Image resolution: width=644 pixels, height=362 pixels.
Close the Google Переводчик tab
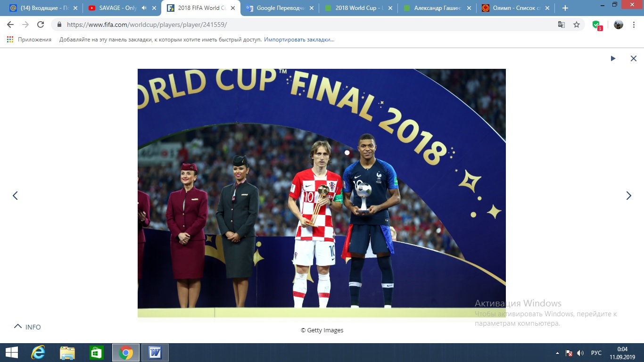click(311, 8)
